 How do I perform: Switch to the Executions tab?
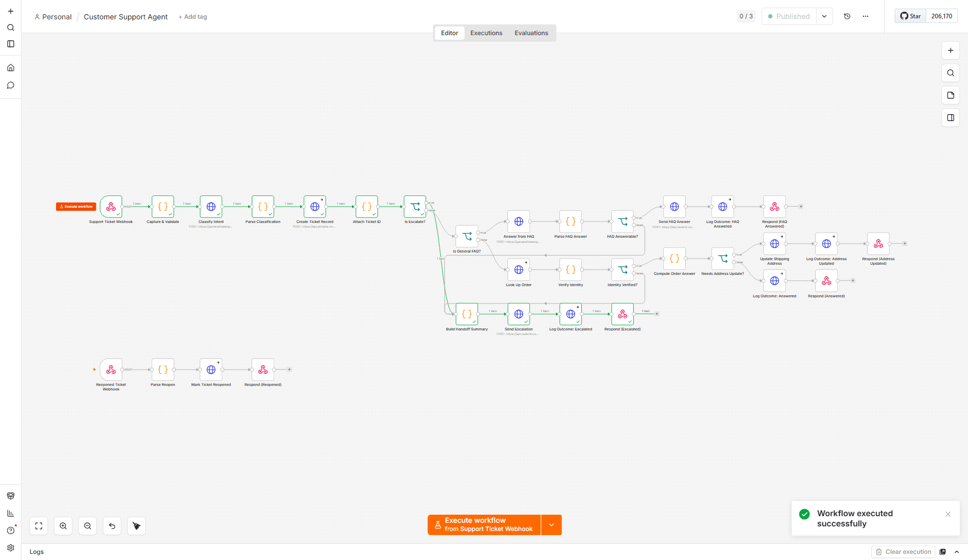(486, 33)
